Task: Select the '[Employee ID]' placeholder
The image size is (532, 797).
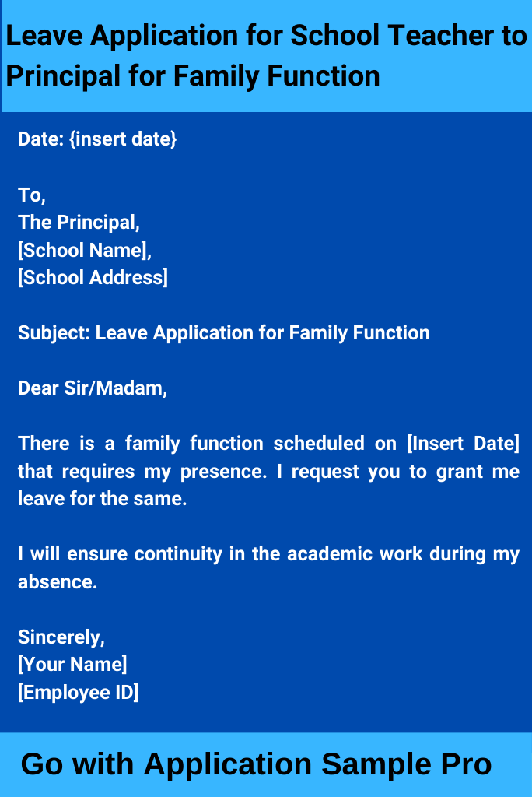Action: coord(78,692)
